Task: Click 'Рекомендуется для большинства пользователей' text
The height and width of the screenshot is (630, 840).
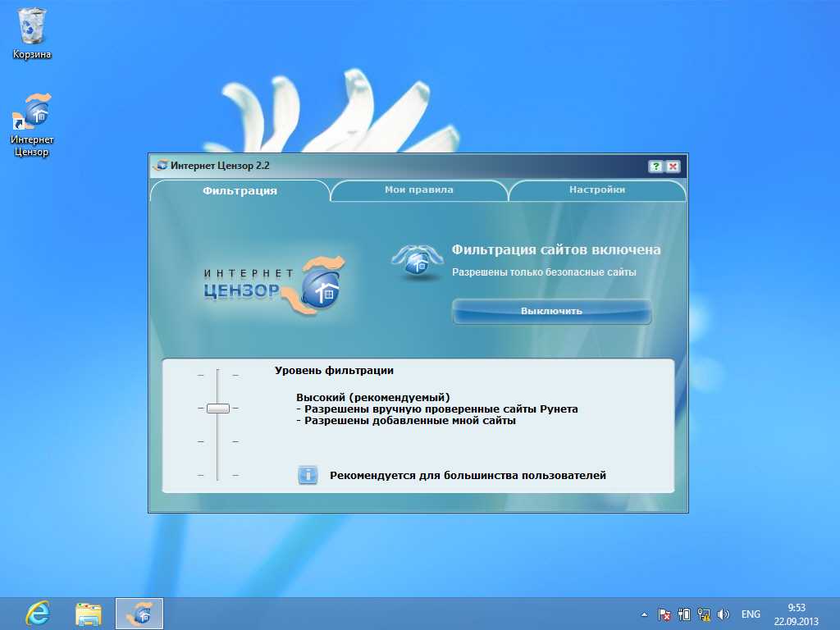Action: pyautogui.click(x=468, y=475)
